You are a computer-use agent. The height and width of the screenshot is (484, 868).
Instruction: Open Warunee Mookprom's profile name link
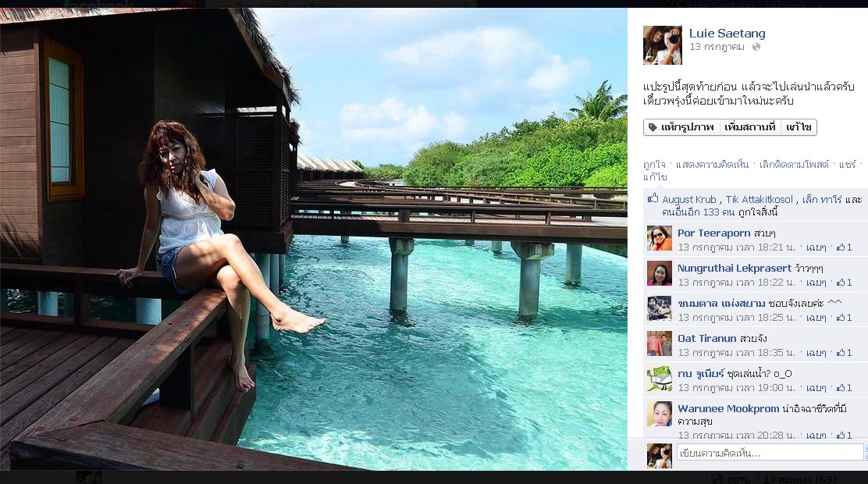[x=728, y=408]
